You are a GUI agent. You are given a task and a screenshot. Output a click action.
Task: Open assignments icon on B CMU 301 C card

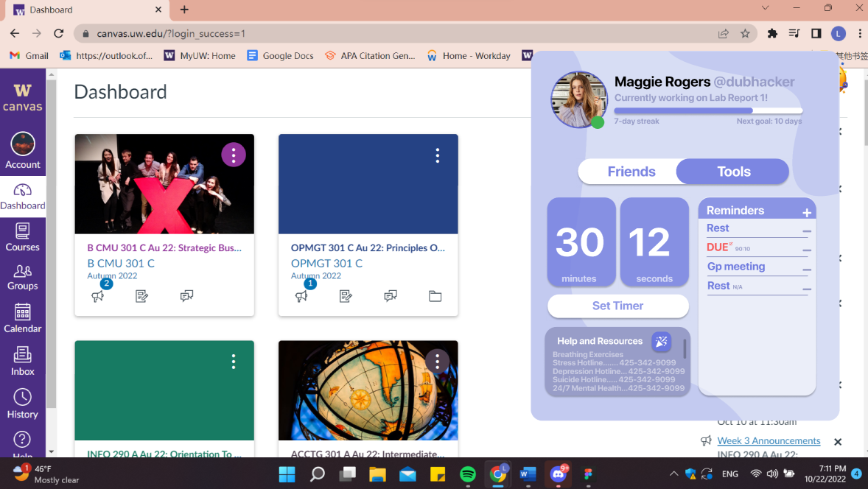pos(141,296)
